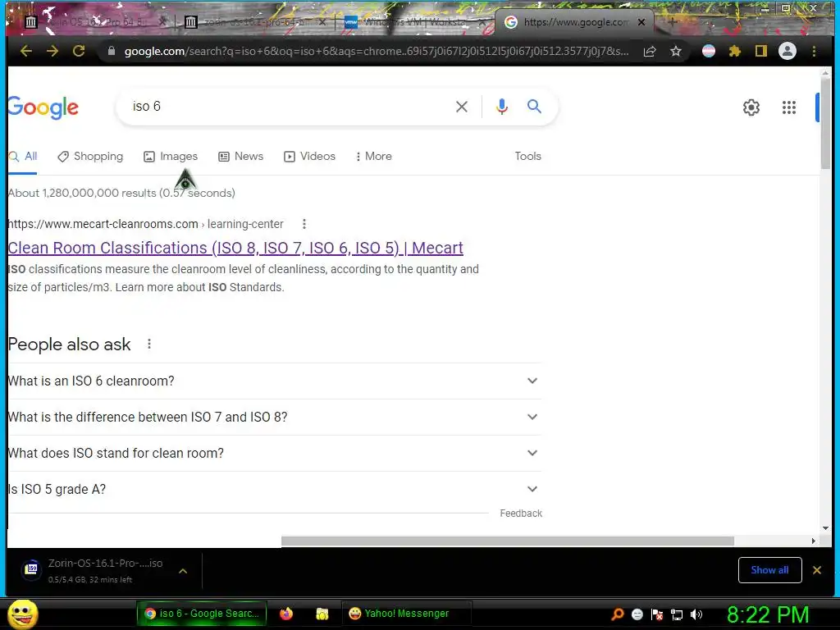Switch to the Windows VM Workstation tab
The height and width of the screenshot is (630, 840).
pyautogui.click(x=415, y=22)
